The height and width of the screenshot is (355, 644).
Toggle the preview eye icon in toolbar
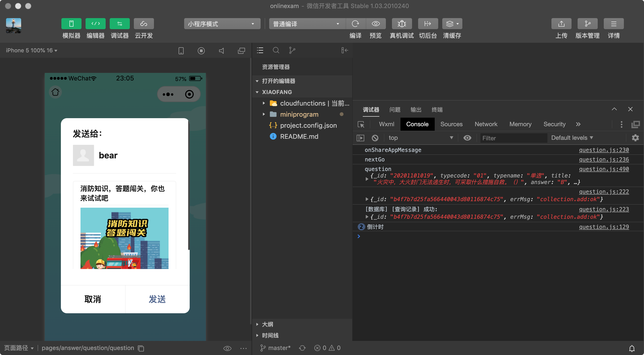coord(376,24)
